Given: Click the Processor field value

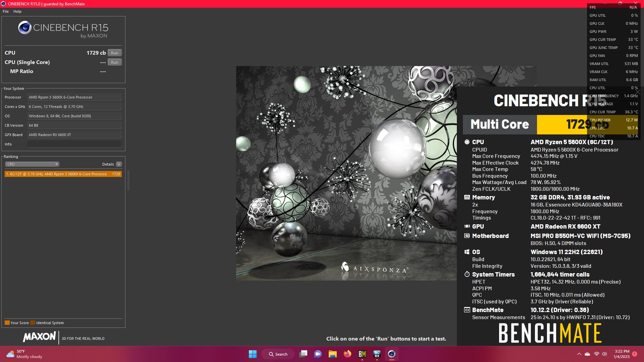Looking at the screenshot, I should [74, 97].
